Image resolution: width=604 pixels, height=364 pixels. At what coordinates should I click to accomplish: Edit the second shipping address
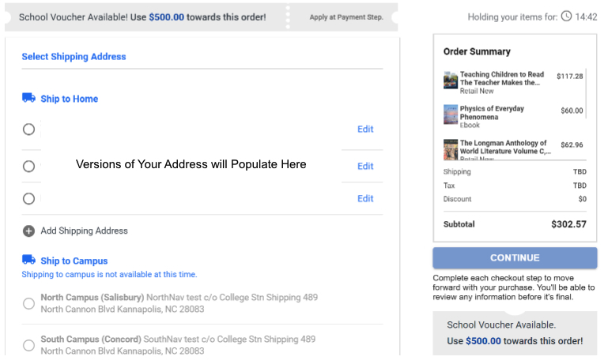(x=365, y=167)
